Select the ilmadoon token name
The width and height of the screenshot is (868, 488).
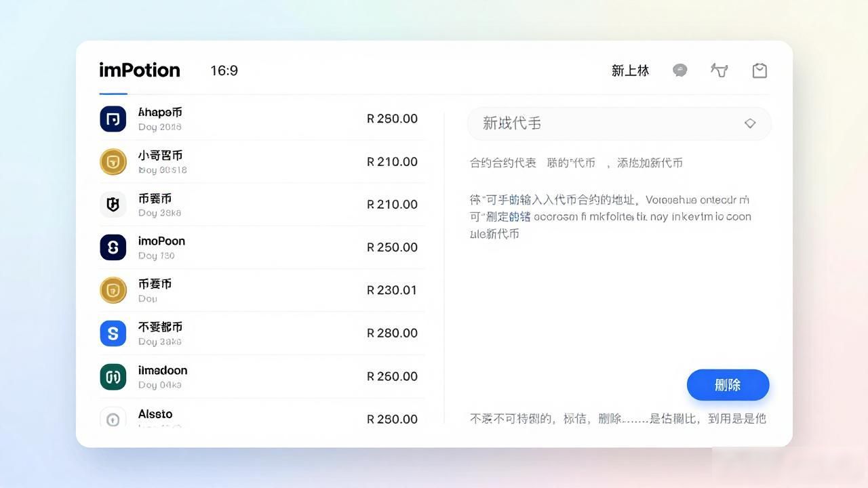163,371
